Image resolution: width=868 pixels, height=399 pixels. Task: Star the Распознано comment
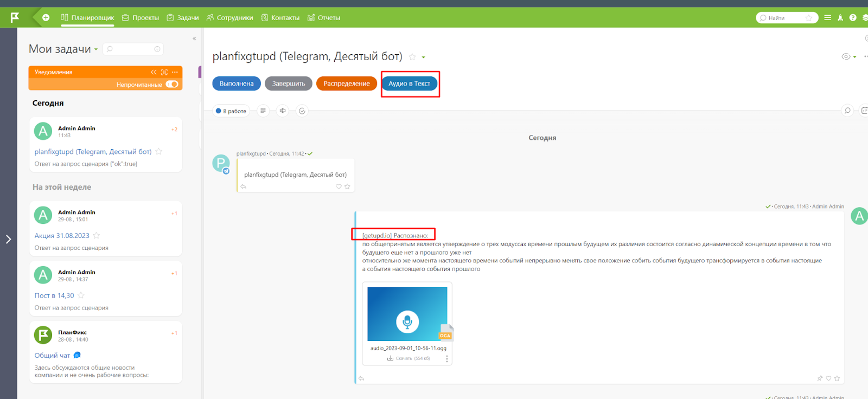[837, 378]
